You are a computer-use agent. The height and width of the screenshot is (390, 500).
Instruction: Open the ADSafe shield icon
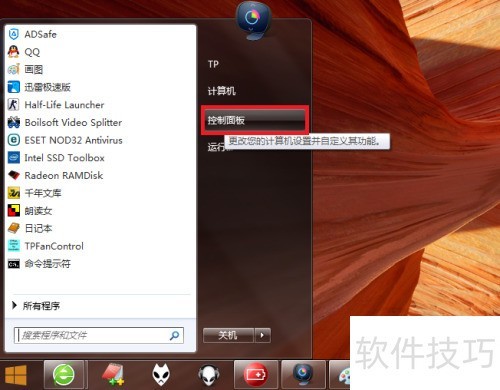14,34
